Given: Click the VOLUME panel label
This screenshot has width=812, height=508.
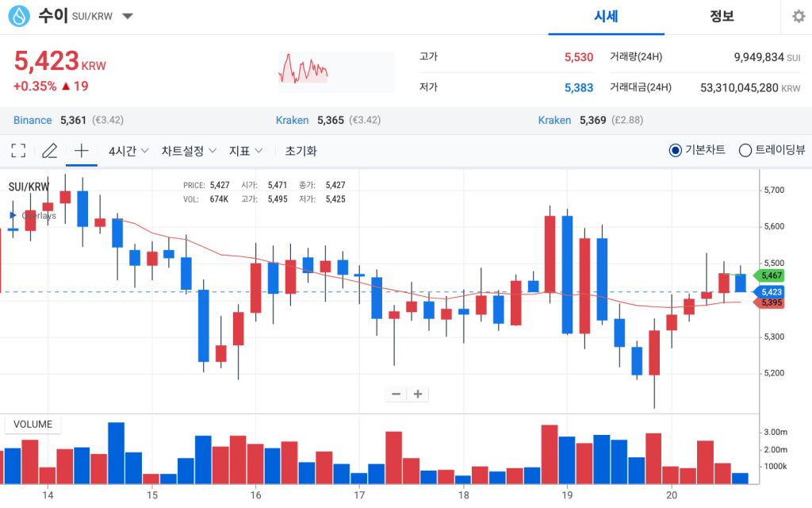Looking at the screenshot, I should [x=33, y=424].
